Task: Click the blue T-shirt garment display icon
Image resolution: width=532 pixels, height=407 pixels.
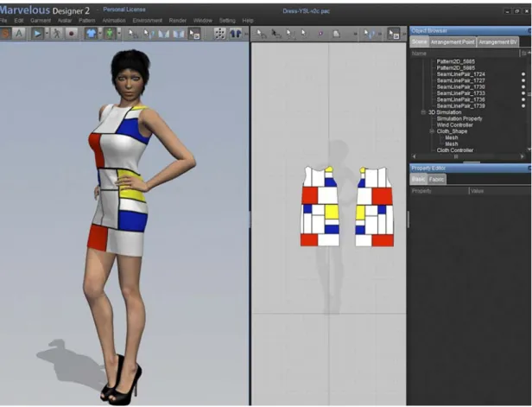Action: click(x=91, y=34)
